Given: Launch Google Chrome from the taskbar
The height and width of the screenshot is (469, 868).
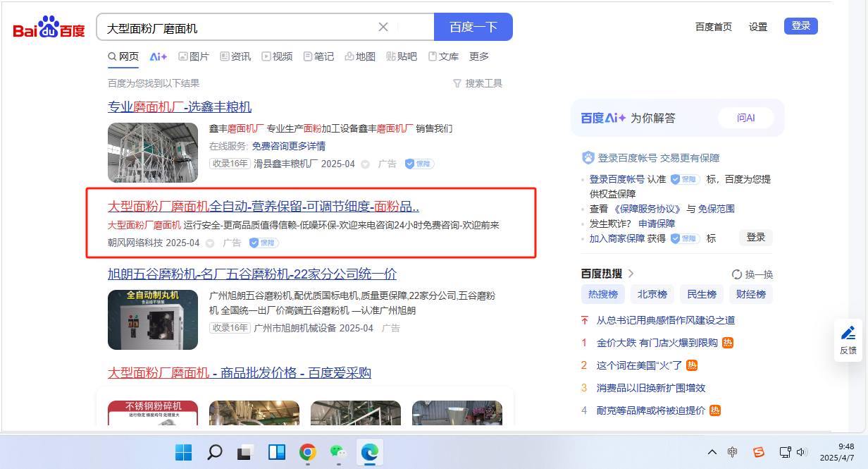Looking at the screenshot, I should coord(307,452).
